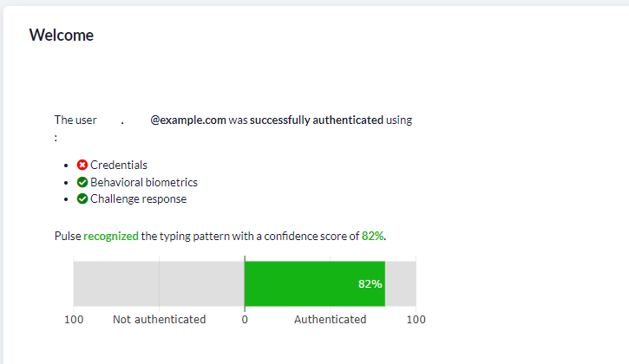Click the Not authenticated axis label

point(160,320)
